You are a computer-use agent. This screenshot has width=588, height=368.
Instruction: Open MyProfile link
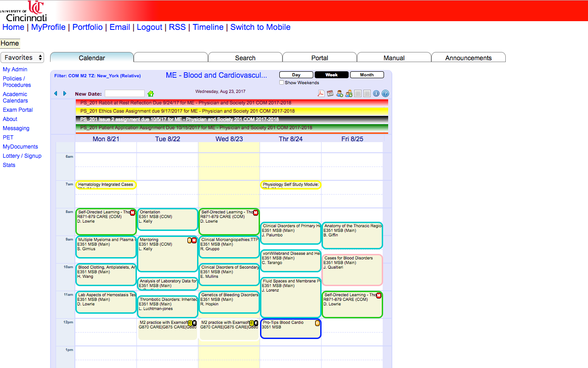(x=48, y=27)
